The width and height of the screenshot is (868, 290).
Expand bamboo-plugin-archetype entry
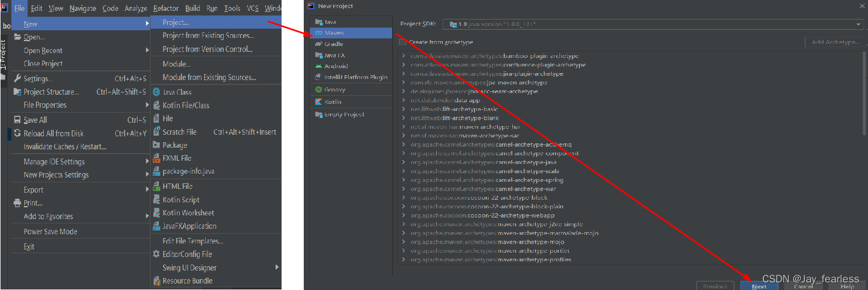[x=403, y=56]
